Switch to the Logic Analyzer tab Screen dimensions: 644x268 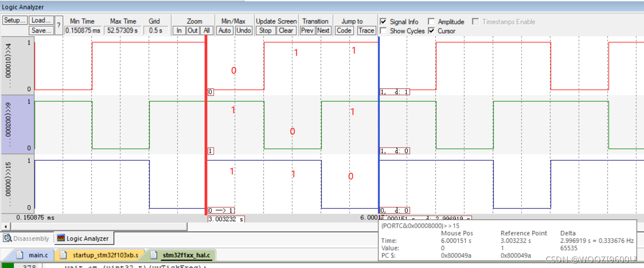[83, 238]
